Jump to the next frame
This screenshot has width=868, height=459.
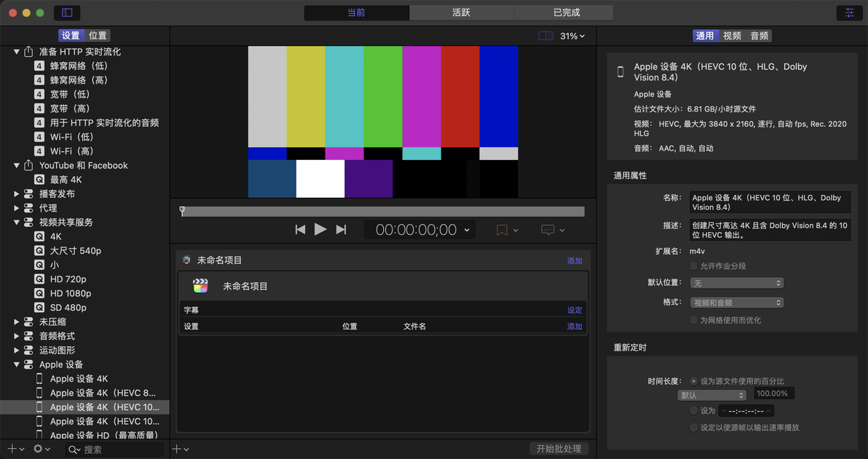341,230
